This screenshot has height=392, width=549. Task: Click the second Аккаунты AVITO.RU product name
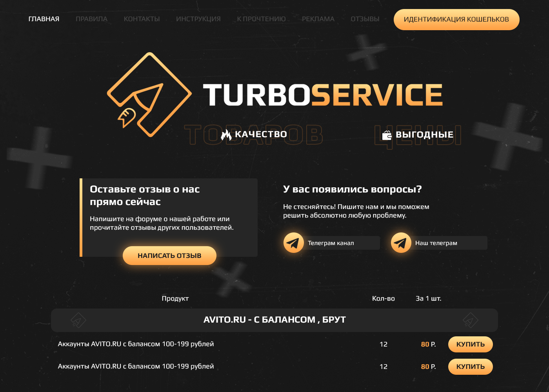(x=136, y=366)
